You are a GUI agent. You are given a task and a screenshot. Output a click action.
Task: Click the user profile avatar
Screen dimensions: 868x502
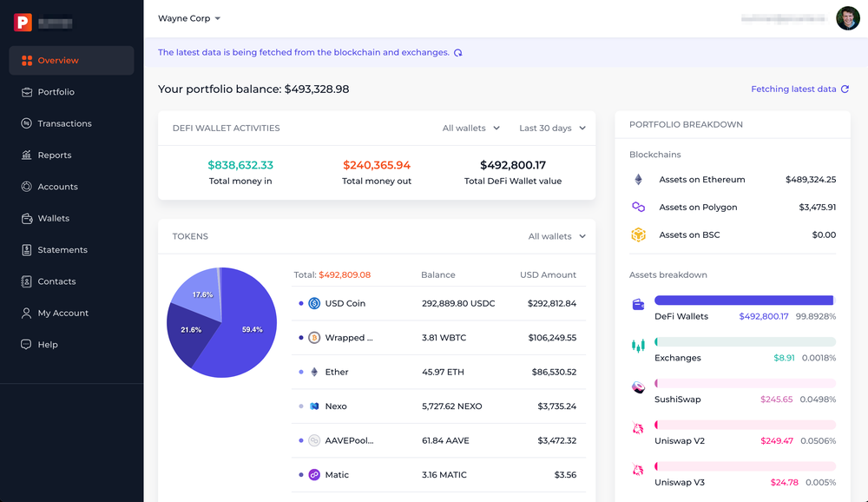click(847, 18)
